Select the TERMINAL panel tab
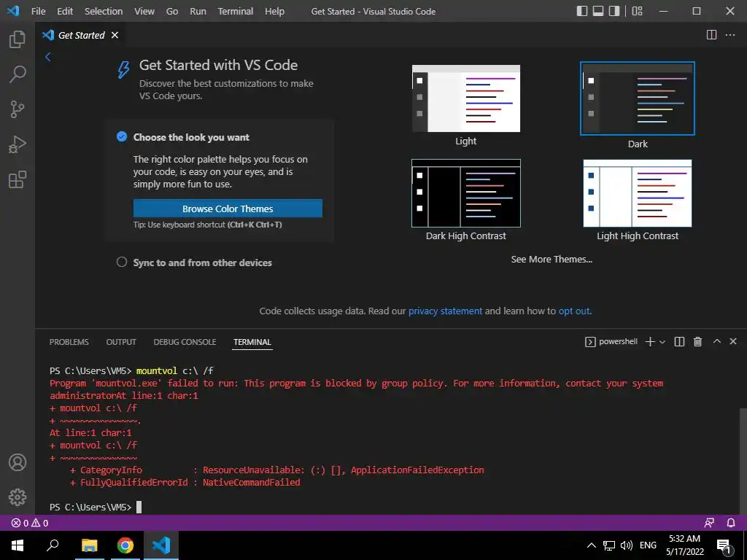This screenshot has height=560, width=747. coord(252,342)
